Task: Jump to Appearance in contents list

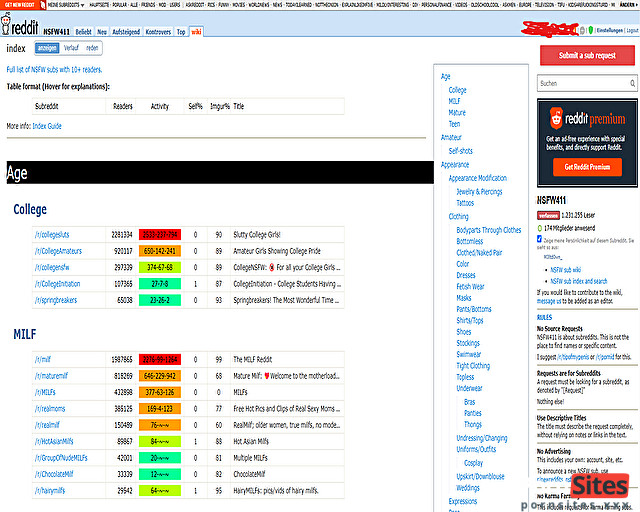Action: [x=455, y=165]
